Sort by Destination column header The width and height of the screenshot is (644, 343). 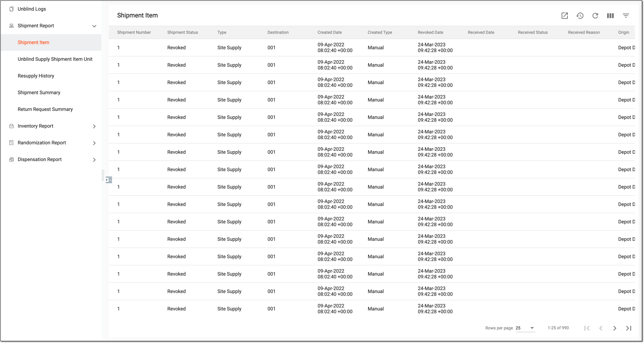pos(278,32)
